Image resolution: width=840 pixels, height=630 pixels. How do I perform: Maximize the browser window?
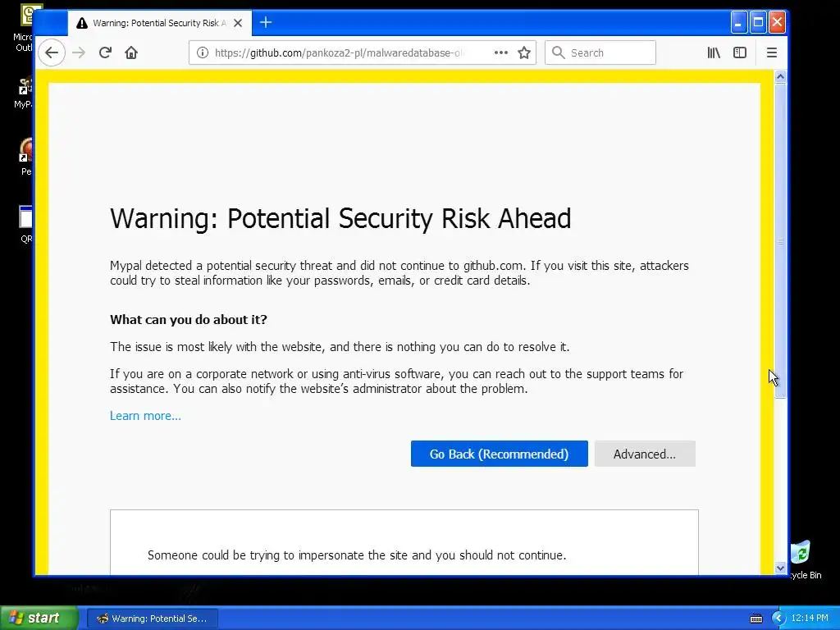[x=758, y=22]
